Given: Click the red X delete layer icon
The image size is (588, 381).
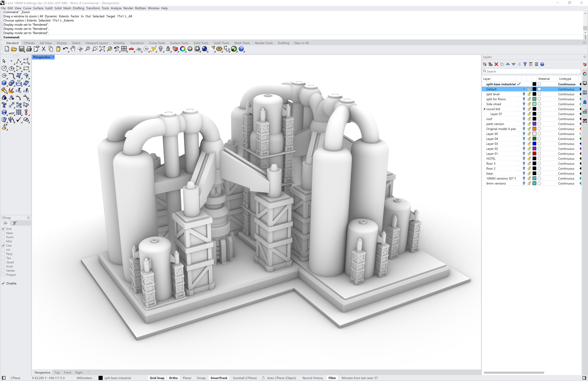Looking at the screenshot, I should (496, 64).
